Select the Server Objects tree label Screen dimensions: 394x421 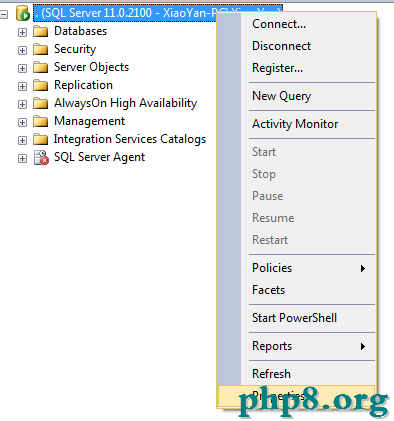point(92,67)
